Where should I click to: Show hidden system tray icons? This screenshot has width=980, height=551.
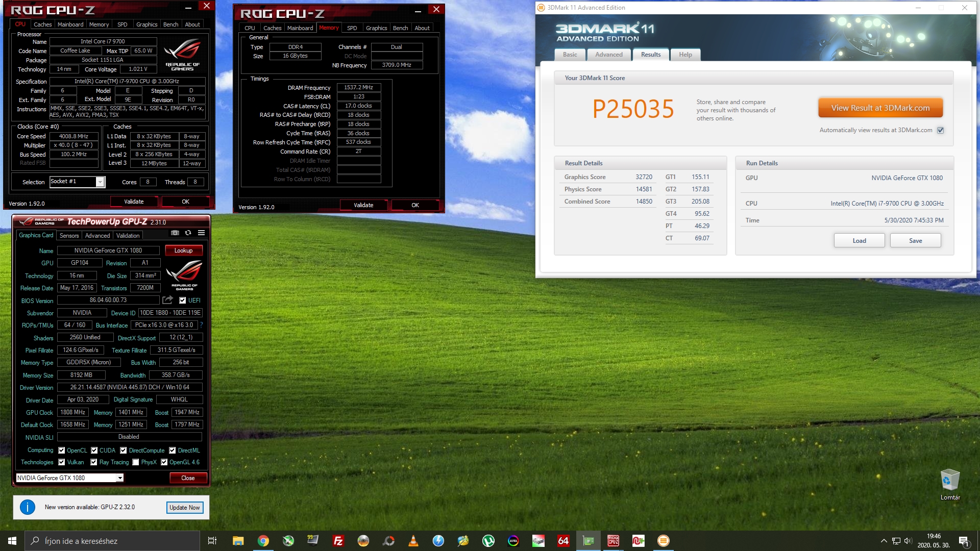click(x=884, y=541)
